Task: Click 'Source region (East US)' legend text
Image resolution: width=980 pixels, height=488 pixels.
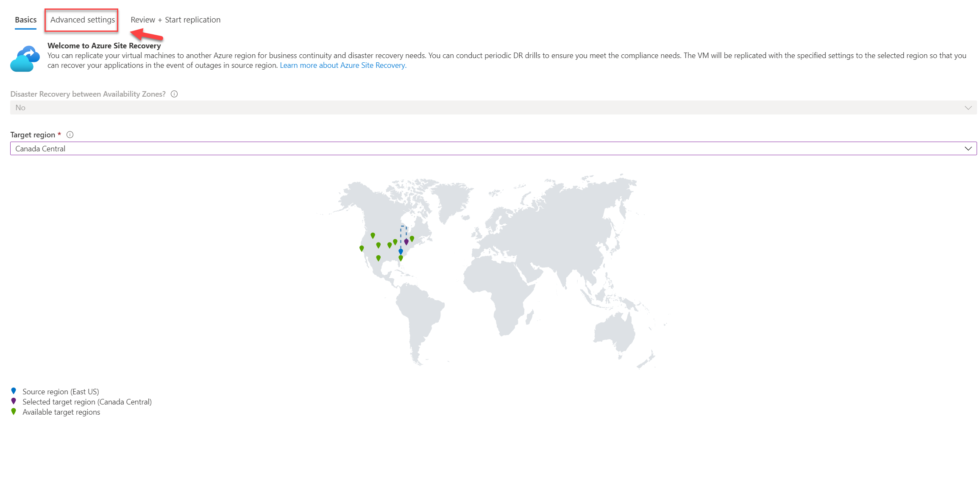Action: click(x=61, y=392)
